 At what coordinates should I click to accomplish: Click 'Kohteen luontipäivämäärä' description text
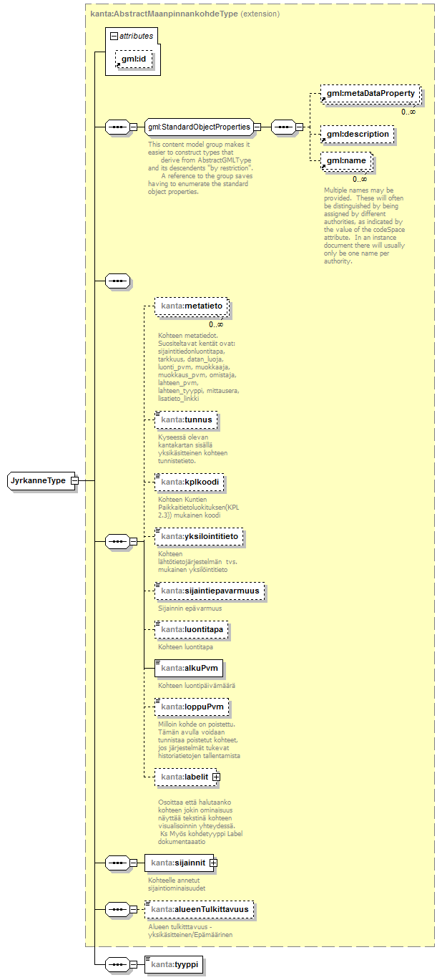click(197, 685)
